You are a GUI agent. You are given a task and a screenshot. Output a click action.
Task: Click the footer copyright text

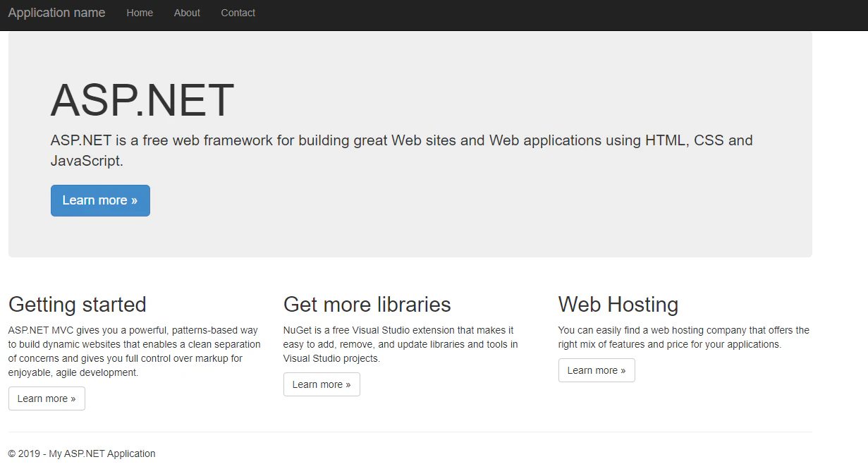click(x=82, y=453)
